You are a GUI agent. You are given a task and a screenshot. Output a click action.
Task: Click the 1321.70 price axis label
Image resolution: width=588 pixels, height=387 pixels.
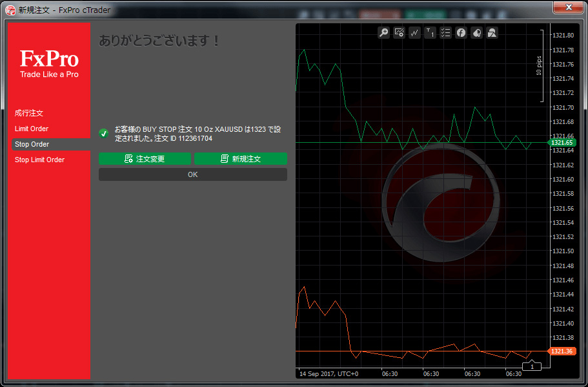(563, 107)
